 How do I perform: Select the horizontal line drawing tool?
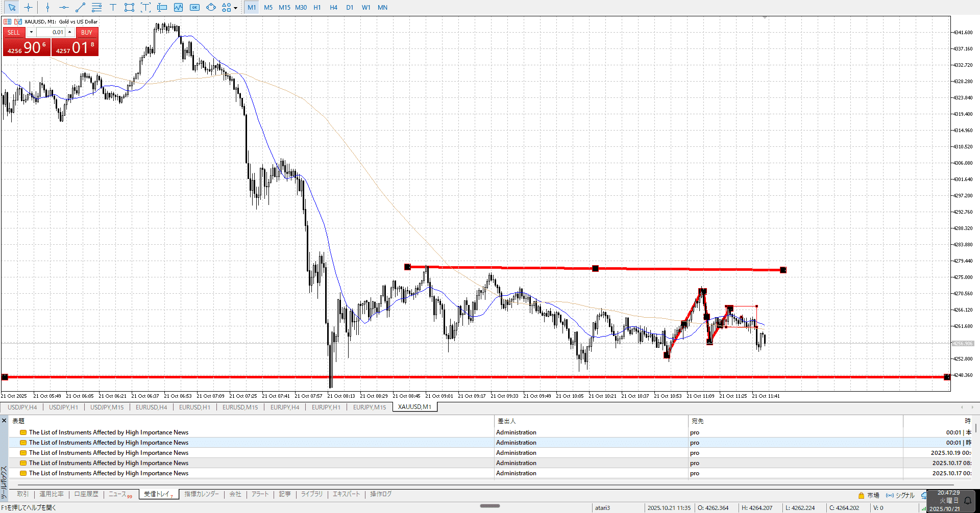point(64,7)
